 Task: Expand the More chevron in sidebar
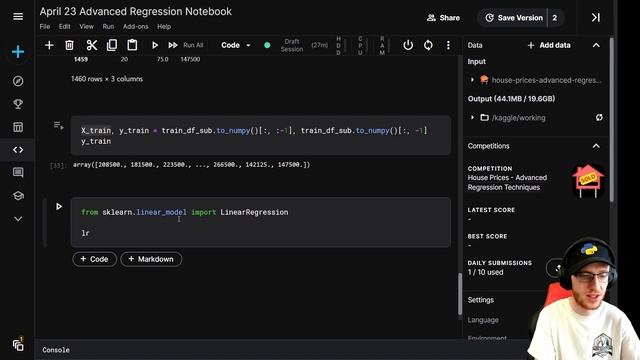click(18, 219)
